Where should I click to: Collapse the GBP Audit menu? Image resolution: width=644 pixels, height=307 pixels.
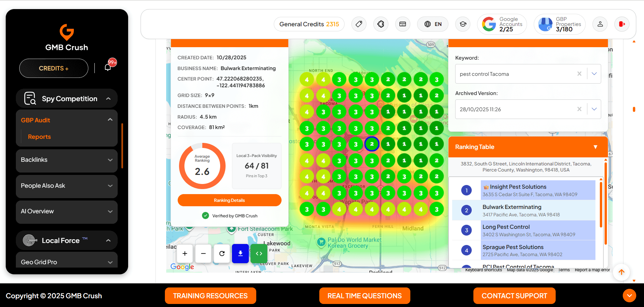pyautogui.click(x=110, y=120)
